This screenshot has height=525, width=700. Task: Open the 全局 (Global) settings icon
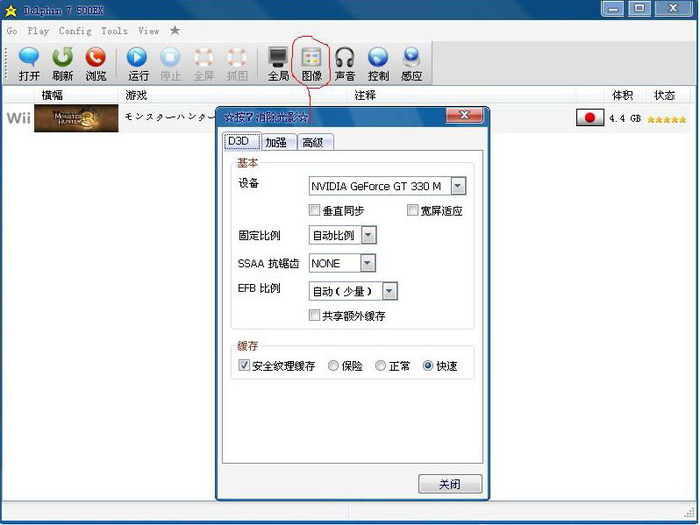[x=278, y=64]
